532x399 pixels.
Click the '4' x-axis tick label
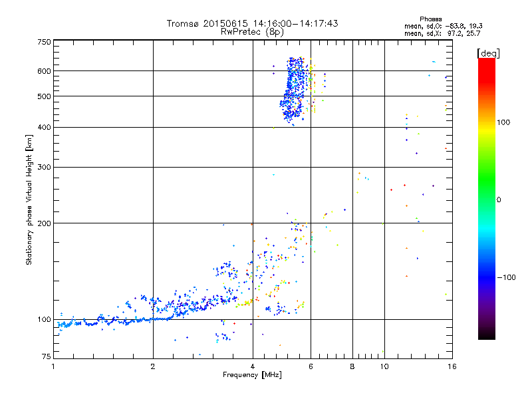[x=253, y=366]
